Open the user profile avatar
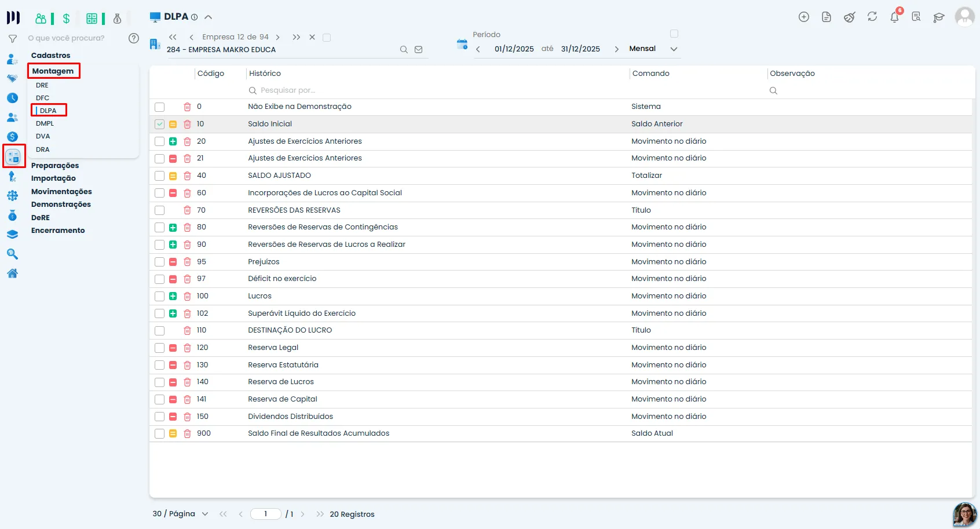Viewport: 980px width, 529px height. point(964,16)
